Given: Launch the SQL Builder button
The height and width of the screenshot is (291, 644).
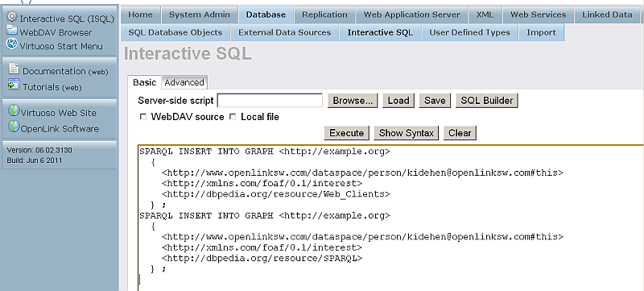Looking at the screenshot, I should [487, 101].
